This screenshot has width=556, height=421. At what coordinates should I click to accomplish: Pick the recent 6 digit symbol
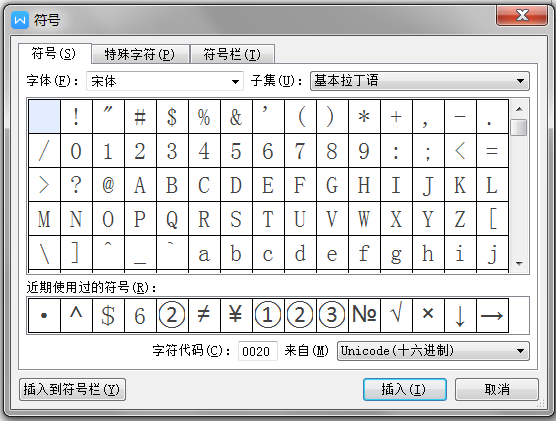pyautogui.click(x=140, y=315)
